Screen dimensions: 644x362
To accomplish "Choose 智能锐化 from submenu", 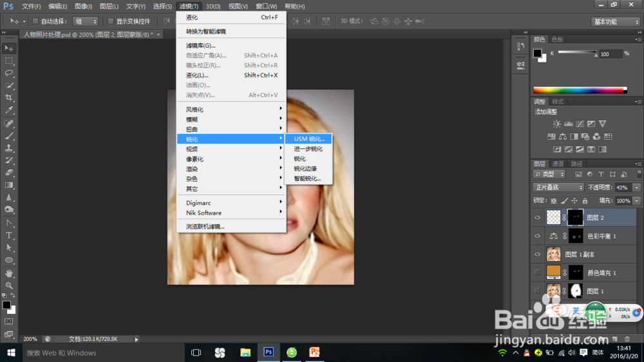I will 308,178.
